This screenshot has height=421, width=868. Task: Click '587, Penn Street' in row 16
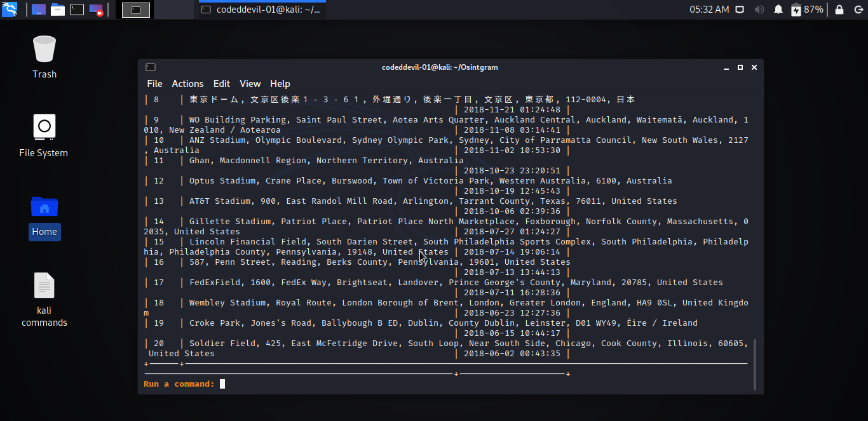click(229, 262)
